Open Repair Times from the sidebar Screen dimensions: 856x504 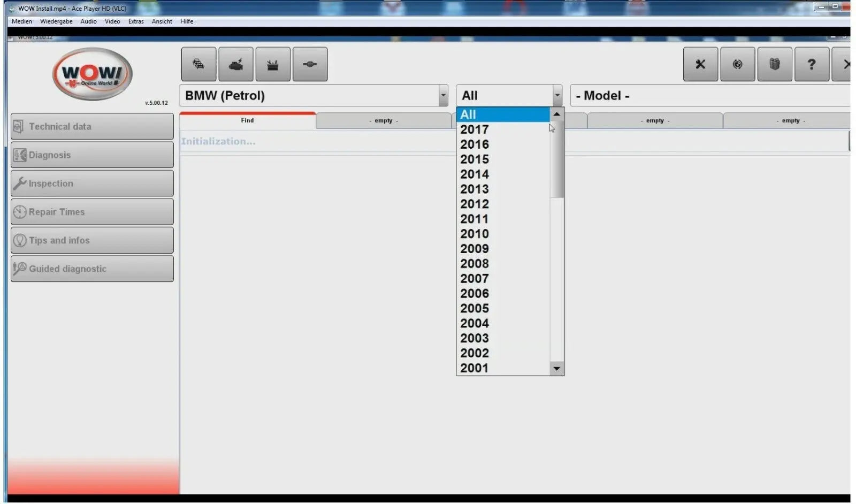(91, 212)
